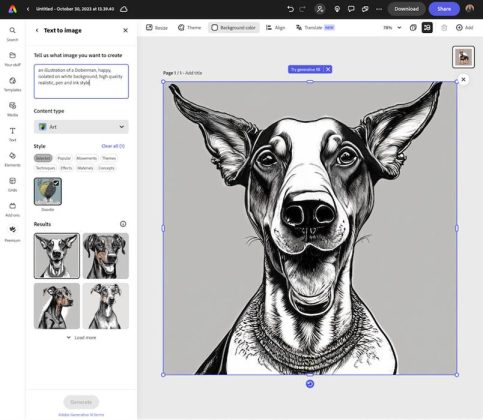Open Your stuff in the sidebar
The height and width of the screenshot is (420, 483).
[x=12, y=59]
